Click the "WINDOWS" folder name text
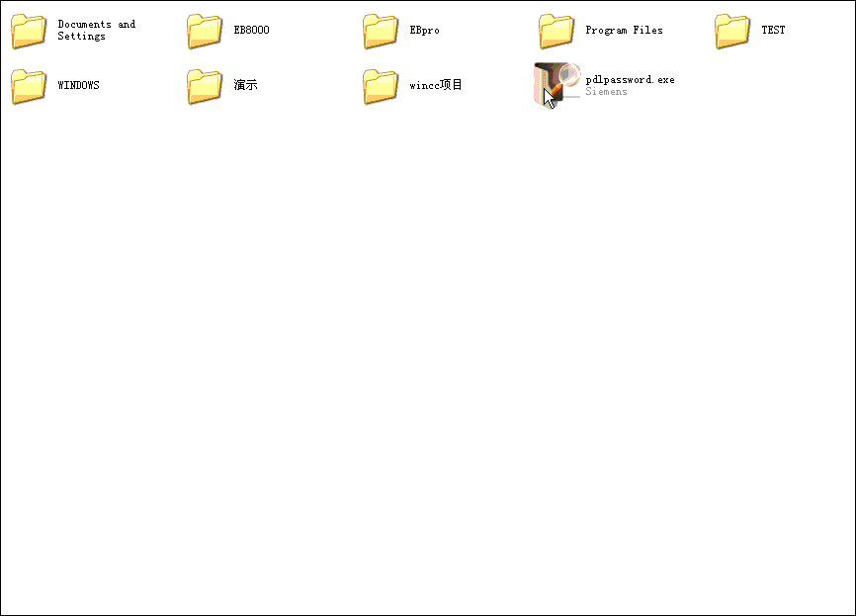Image resolution: width=856 pixels, height=616 pixels. (78, 85)
